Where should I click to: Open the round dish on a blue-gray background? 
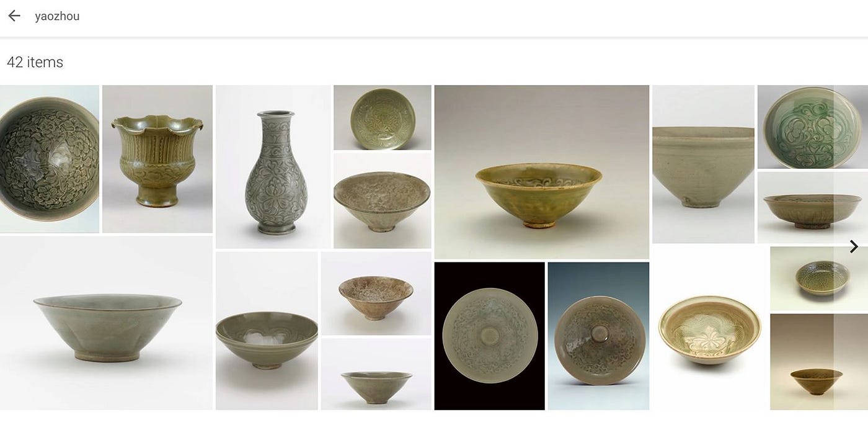pos(598,336)
